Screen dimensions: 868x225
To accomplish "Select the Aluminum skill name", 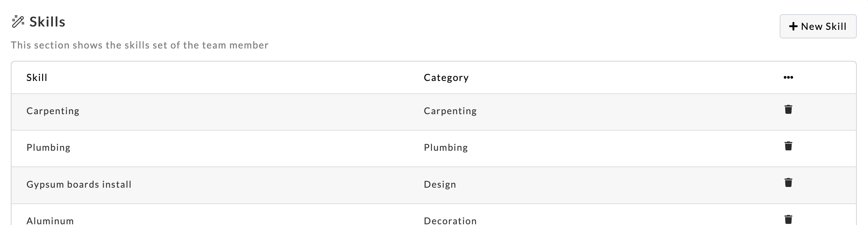I will tap(50, 221).
